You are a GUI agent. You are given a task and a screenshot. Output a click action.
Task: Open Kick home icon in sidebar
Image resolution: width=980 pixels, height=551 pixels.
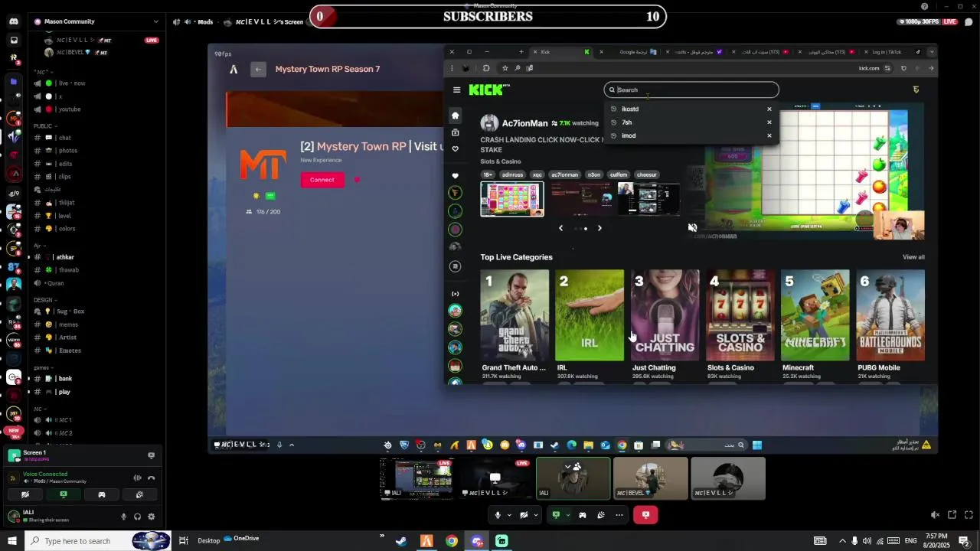tap(455, 116)
